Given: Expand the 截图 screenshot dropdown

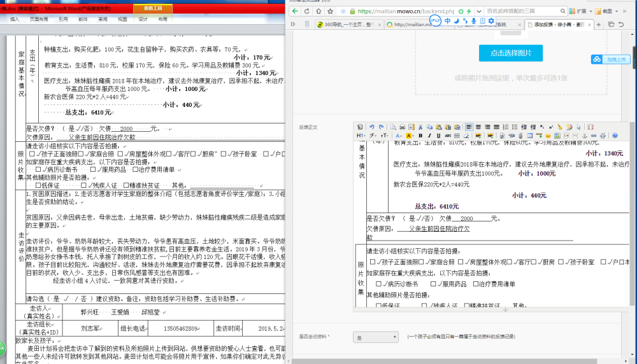Looking at the screenshot, I should (617, 11).
